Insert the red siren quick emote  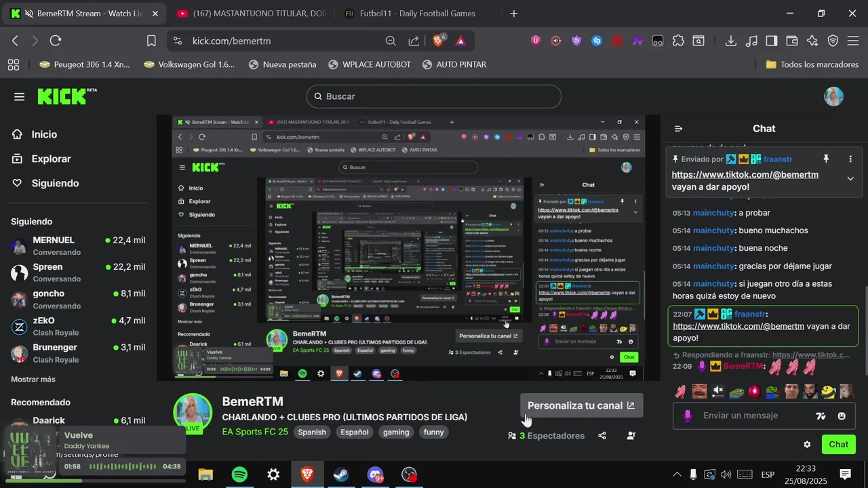pyautogui.click(x=755, y=391)
